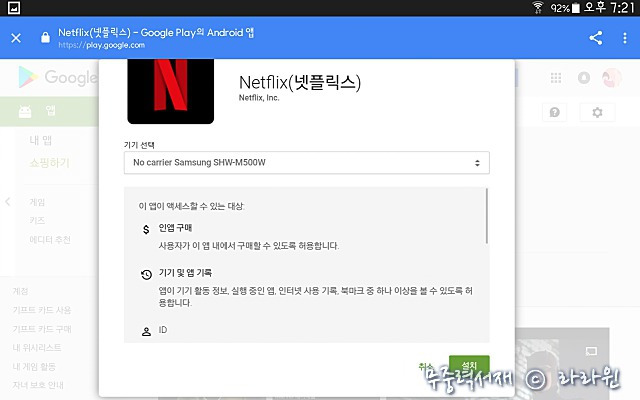Click the 기기 및 앱 기록 heading
This screenshot has height=400, width=640.
[185, 273]
